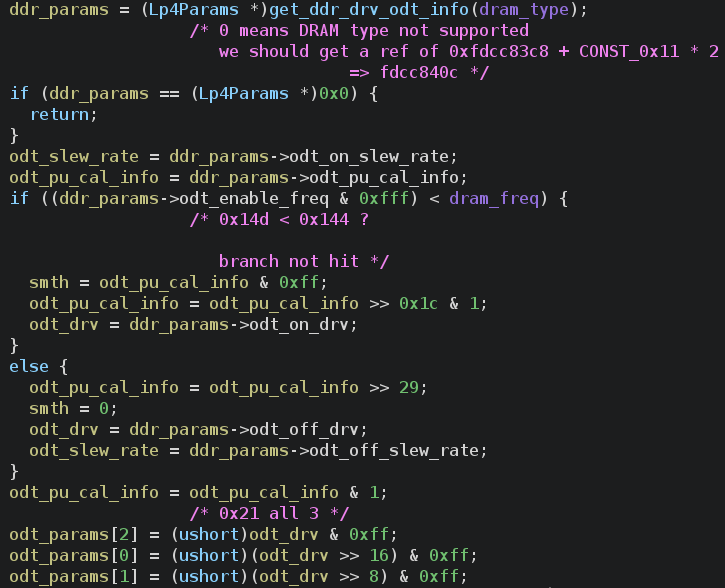Screen dimensions: 725x588
Task: Click the address 0xfdcc83c8 in the comment
Action: [498, 51]
